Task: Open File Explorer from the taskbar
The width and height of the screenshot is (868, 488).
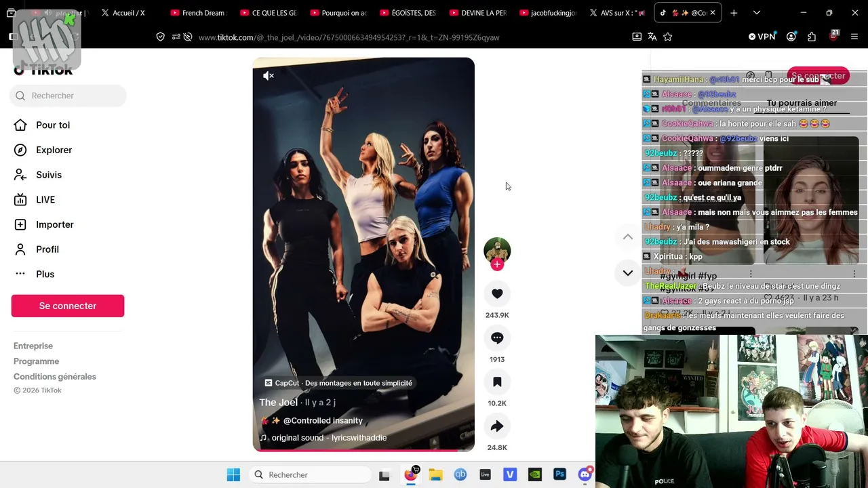Action: coord(435,475)
